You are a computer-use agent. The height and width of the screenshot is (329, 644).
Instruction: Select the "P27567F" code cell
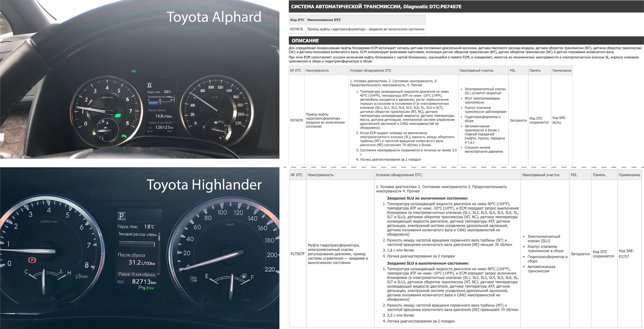coord(298,254)
